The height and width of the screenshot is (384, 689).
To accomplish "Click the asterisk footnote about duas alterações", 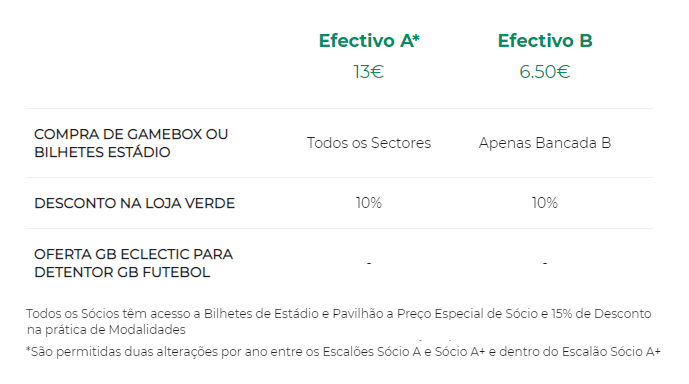I will 343,352.
